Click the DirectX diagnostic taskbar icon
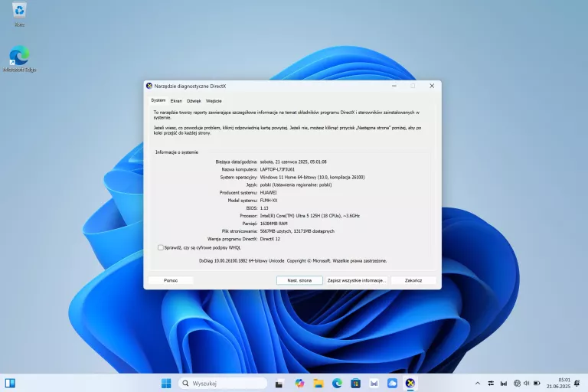588x392 pixels. pos(410,383)
